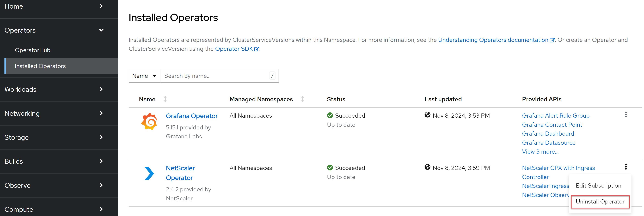The width and height of the screenshot is (644, 216).
Task: Click green Succeeded check icon for Grafana
Action: [330, 115]
